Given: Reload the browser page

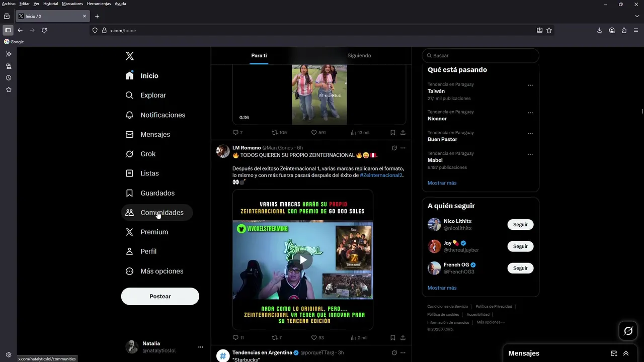Looking at the screenshot, I should (x=44, y=30).
